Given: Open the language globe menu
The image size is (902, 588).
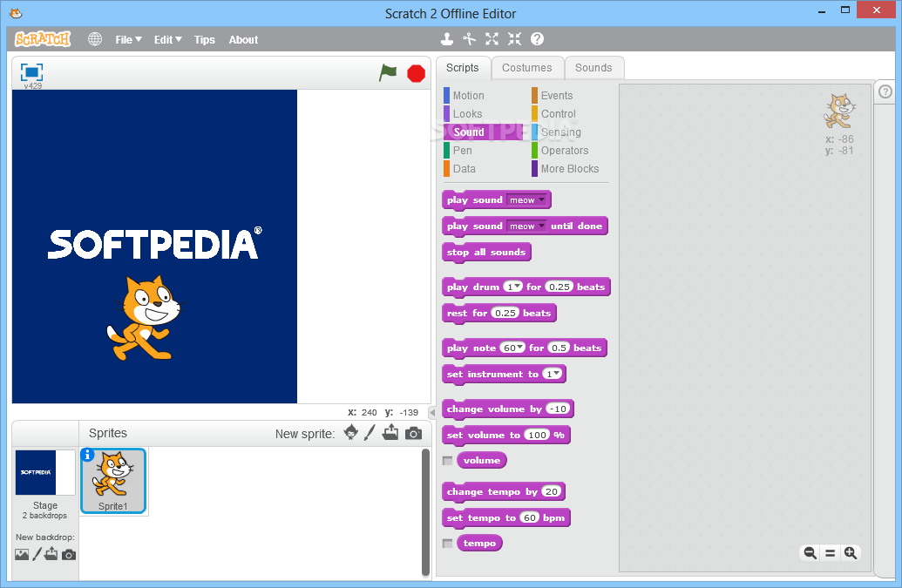Looking at the screenshot, I should tap(95, 39).
